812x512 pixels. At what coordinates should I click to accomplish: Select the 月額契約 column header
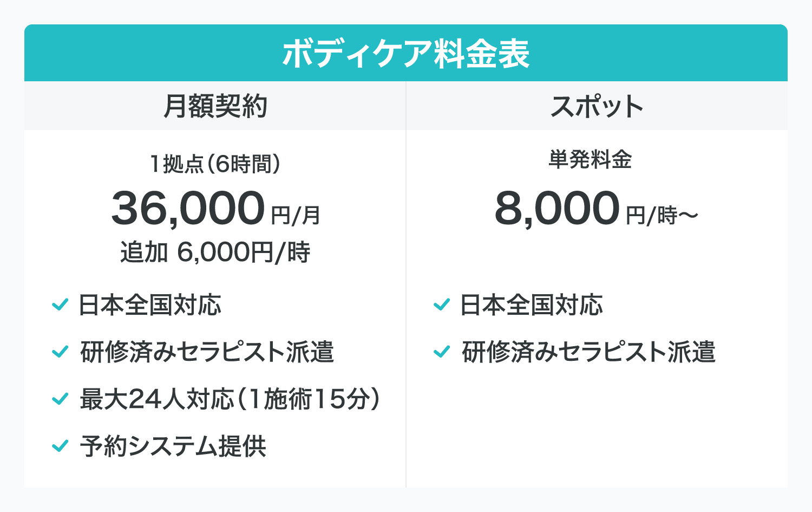[x=215, y=106]
